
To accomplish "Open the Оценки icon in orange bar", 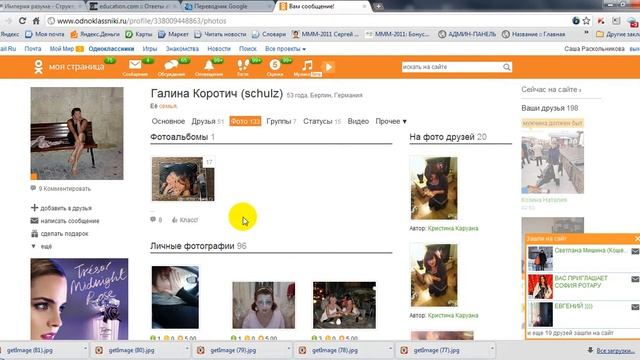I will [275, 65].
